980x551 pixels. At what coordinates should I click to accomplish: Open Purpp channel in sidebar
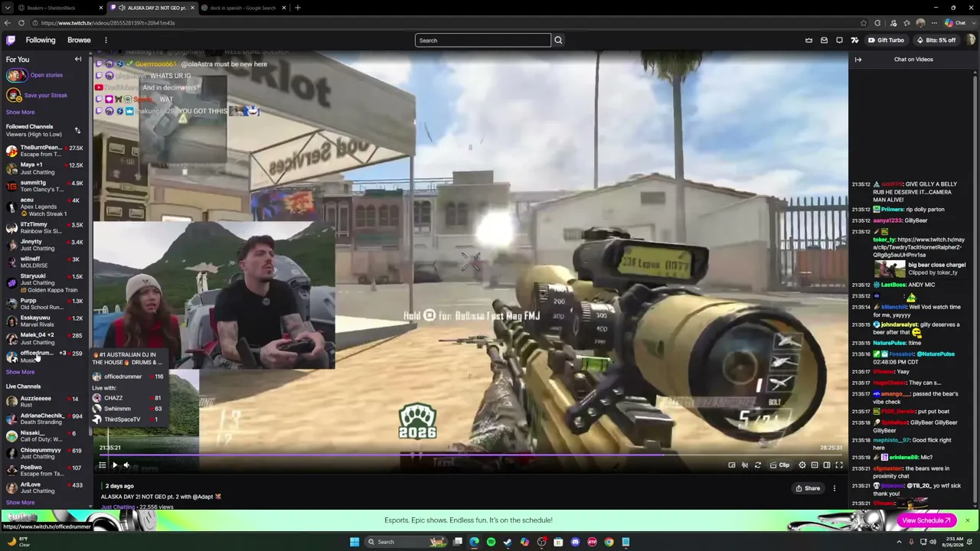[45, 304]
